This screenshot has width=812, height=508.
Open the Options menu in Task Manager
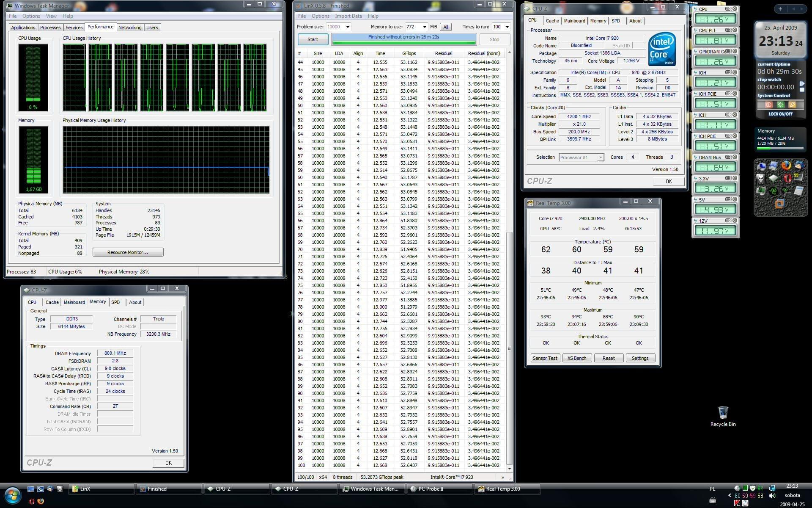(x=31, y=16)
